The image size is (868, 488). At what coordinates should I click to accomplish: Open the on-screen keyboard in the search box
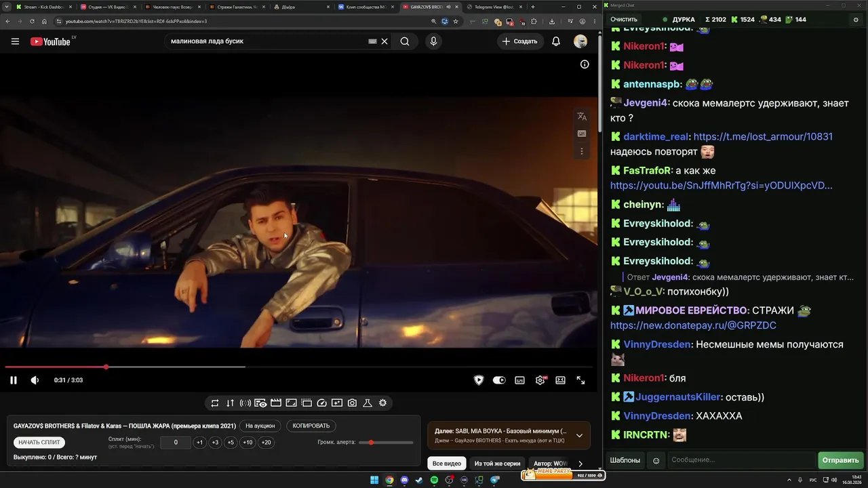click(372, 41)
